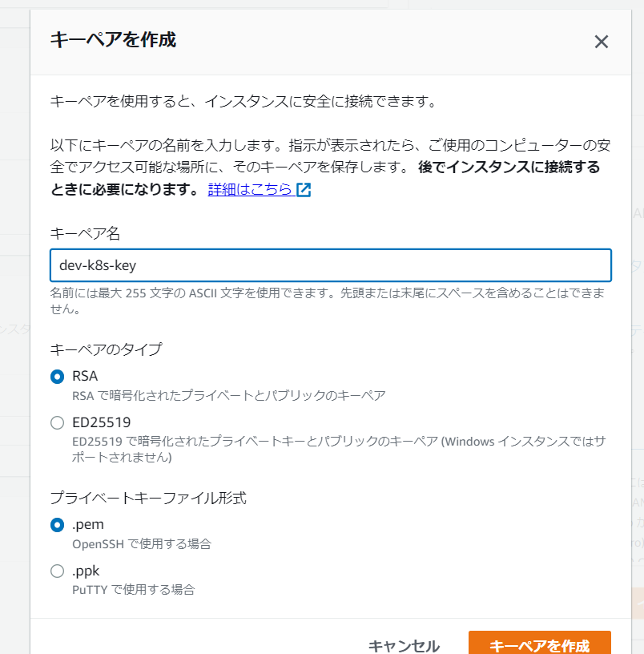Click the キーペアのタイプ section heading
644x654 pixels.
tap(106, 349)
